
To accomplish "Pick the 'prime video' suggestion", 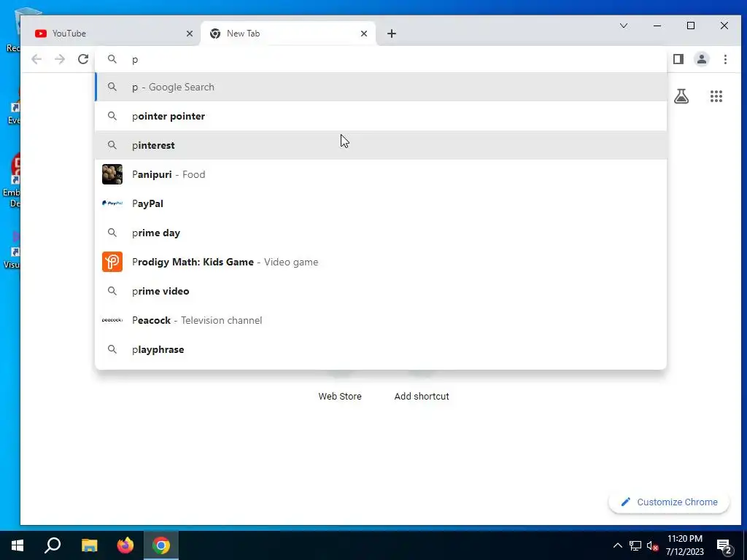I will [381, 291].
